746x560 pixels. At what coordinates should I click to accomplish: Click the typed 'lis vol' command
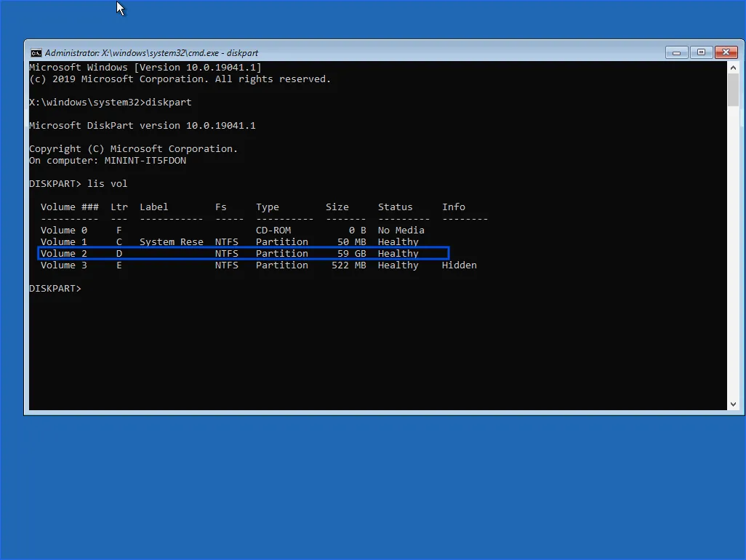(x=107, y=184)
